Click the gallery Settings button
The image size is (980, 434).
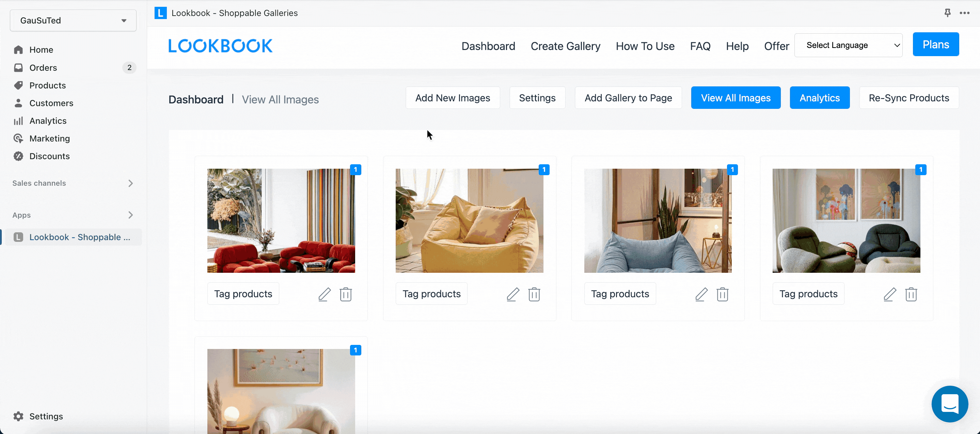(537, 98)
